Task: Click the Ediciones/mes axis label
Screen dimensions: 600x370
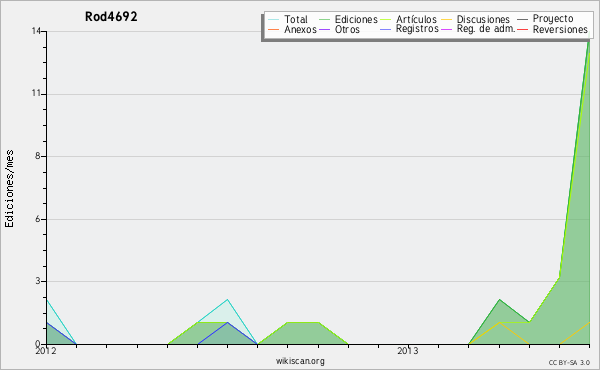Action: (9, 189)
